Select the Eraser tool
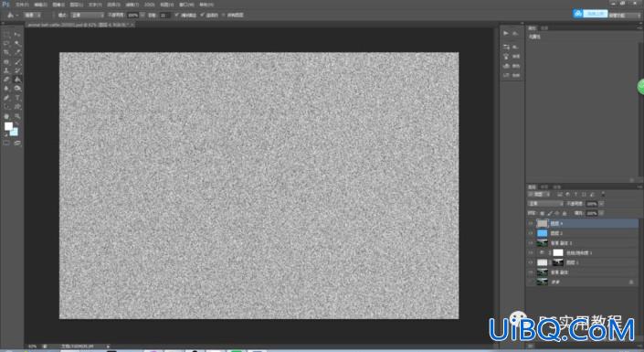This screenshot has height=352, width=644. coord(6,80)
